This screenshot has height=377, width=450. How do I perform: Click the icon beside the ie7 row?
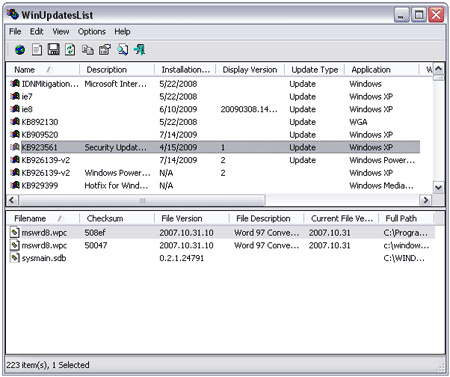click(x=15, y=96)
